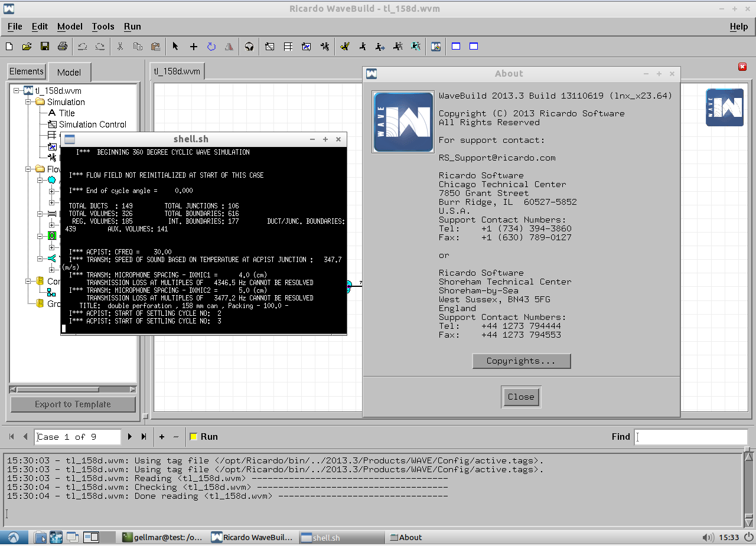Click the New file toolbar icon
Image resolution: width=756 pixels, height=546 pixels.
pos(9,46)
